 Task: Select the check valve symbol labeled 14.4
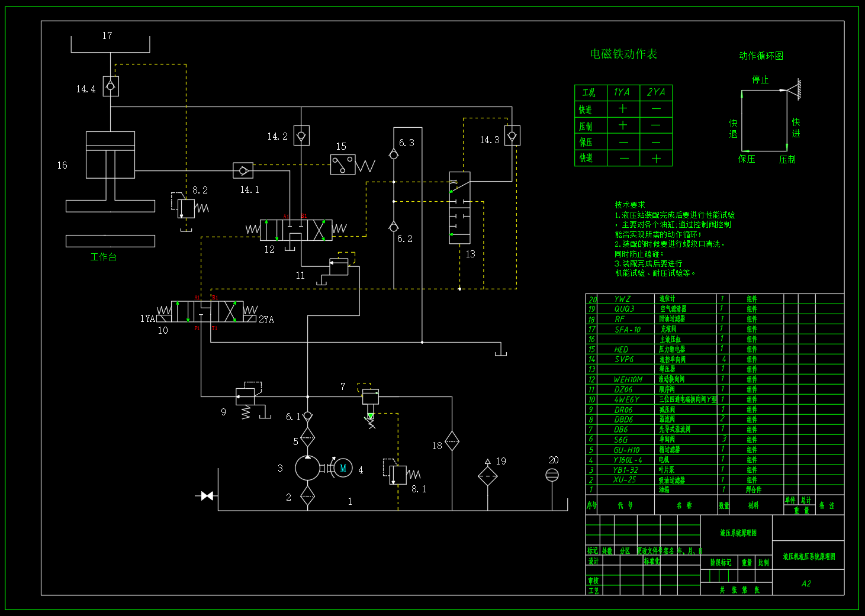(x=110, y=85)
